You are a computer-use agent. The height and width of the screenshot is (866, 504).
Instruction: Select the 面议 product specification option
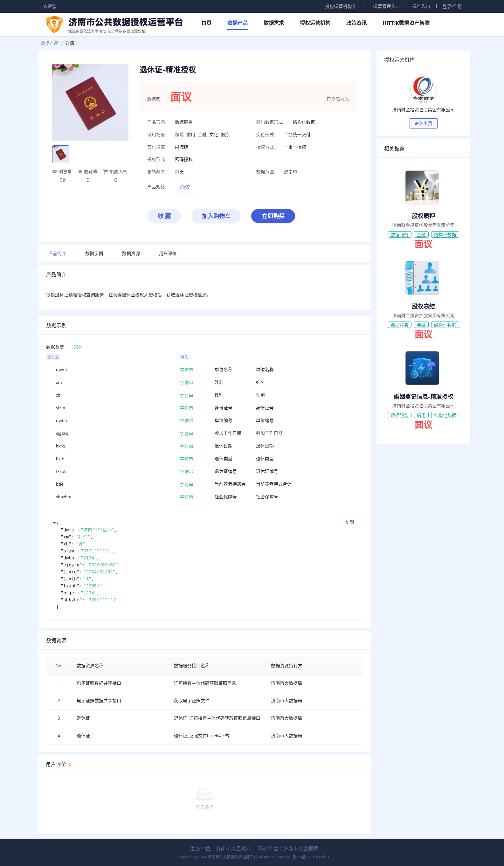[x=185, y=187]
